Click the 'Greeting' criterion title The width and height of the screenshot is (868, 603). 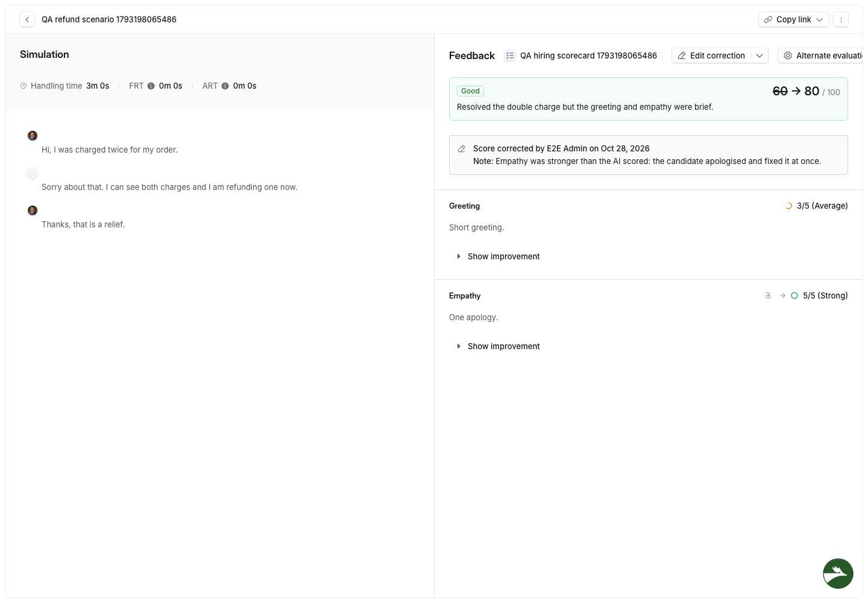pyautogui.click(x=464, y=206)
